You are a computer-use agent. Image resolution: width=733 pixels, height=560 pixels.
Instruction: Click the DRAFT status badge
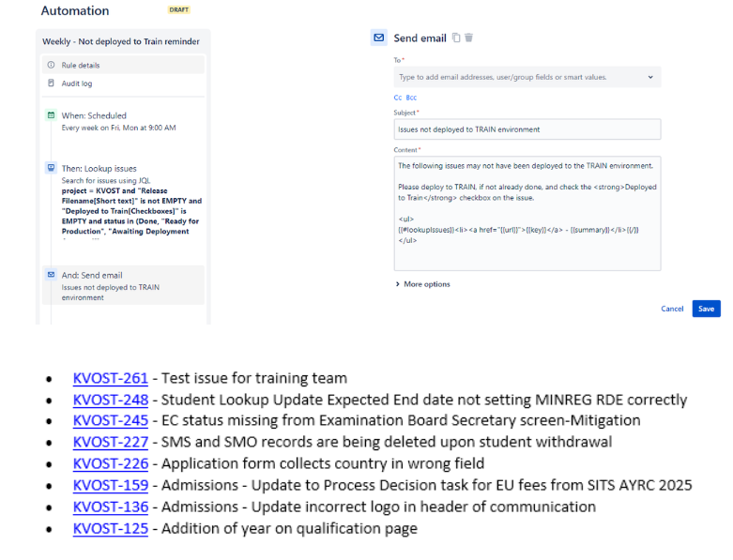179,9
